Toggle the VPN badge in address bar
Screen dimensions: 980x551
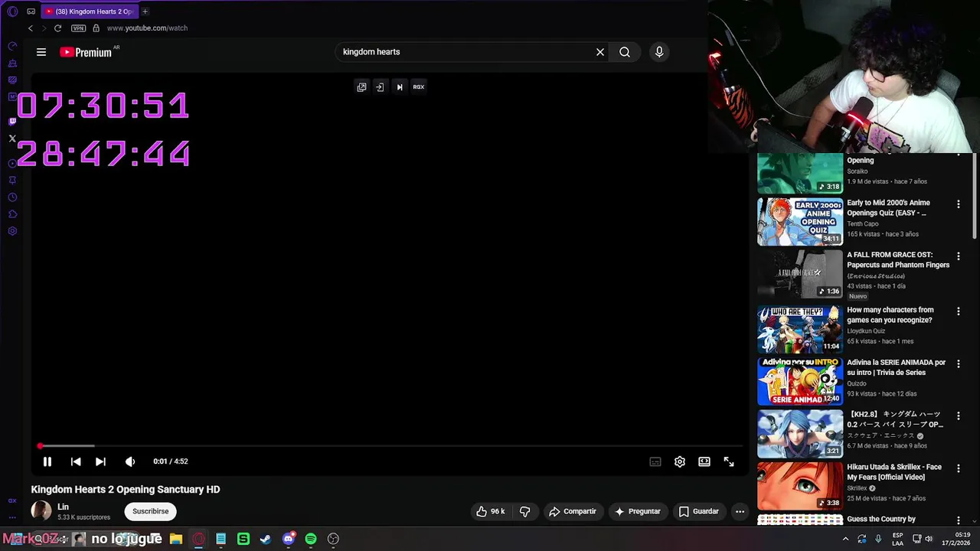coord(78,28)
